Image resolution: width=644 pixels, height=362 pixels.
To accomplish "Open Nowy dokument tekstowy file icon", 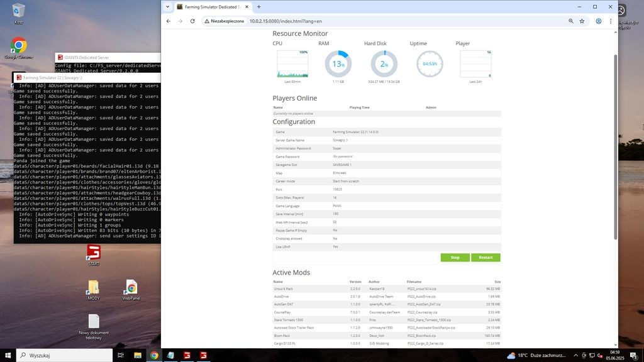I will coord(94,327).
